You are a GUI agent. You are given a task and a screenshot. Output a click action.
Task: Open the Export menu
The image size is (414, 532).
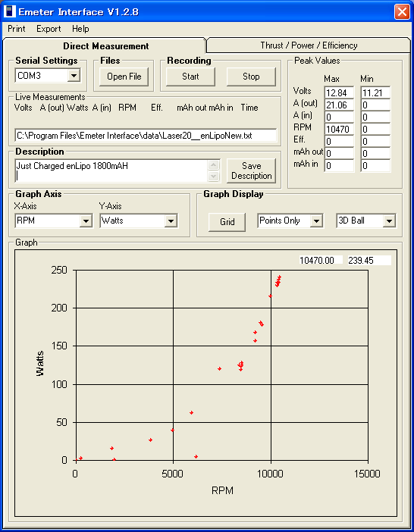click(x=49, y=29)
